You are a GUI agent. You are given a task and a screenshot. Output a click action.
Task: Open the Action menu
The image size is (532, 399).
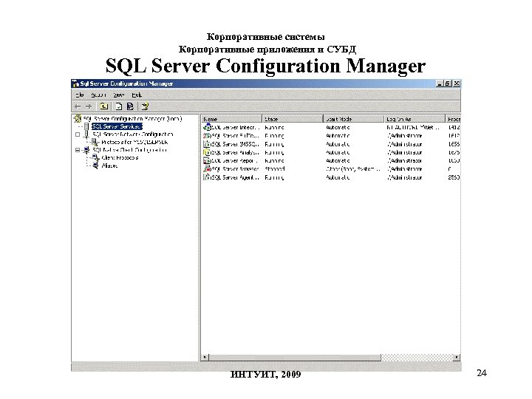98,95
